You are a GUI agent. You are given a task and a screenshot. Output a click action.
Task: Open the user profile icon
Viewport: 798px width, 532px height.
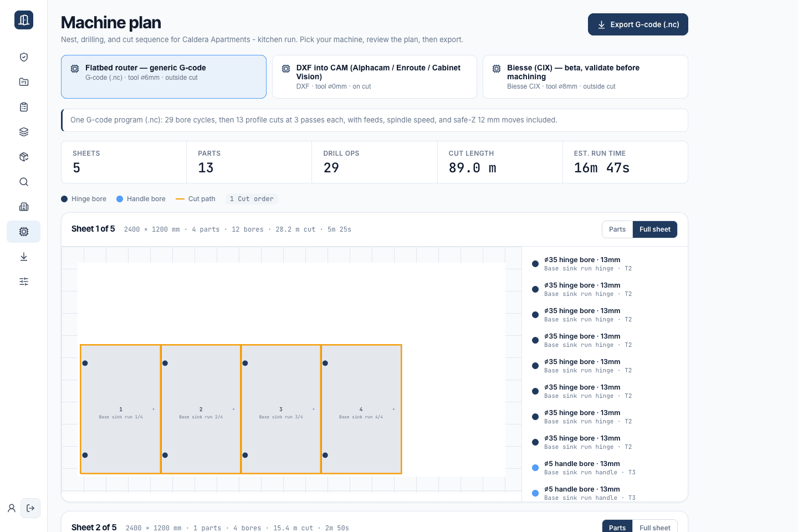(x=12, y=508)
